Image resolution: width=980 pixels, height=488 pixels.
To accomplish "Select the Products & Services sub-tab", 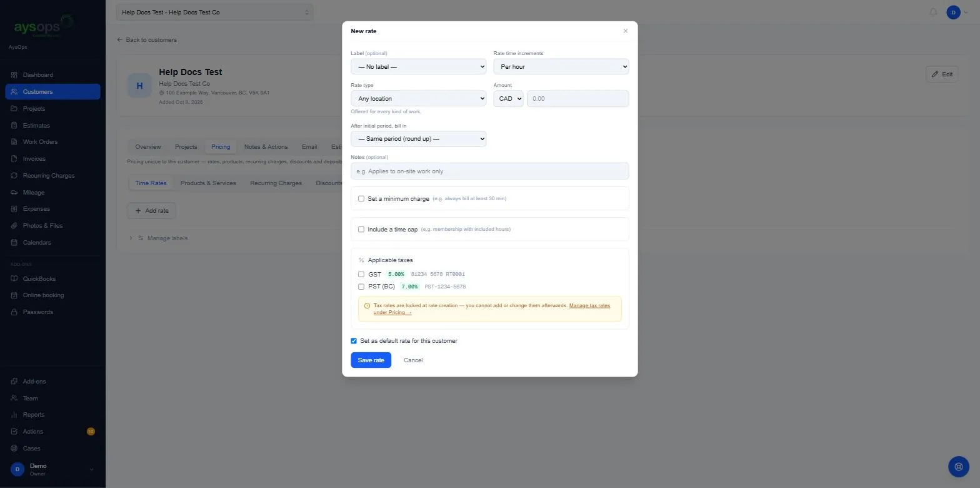I will point(208,183).
